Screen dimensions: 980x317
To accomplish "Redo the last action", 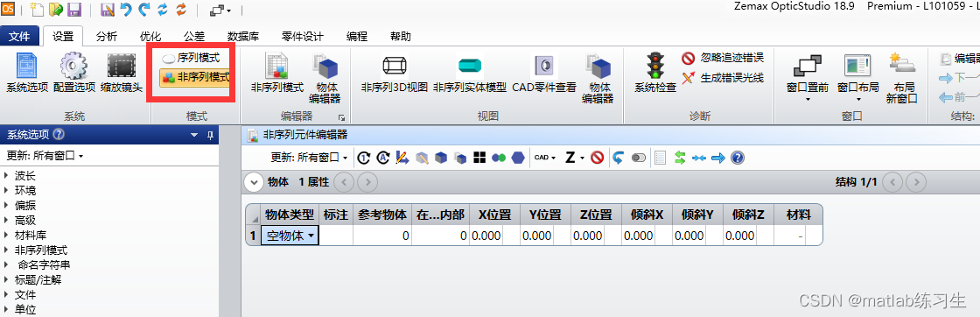I will point(144,10).
